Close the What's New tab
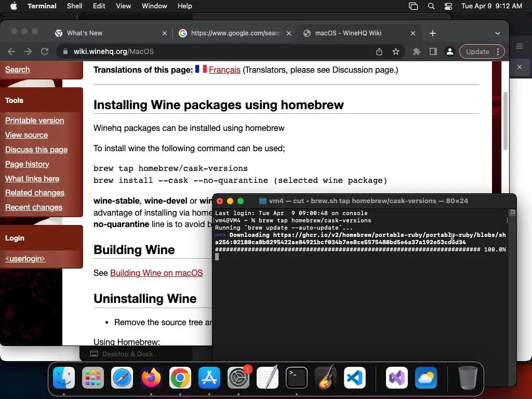 click(165, 33)
